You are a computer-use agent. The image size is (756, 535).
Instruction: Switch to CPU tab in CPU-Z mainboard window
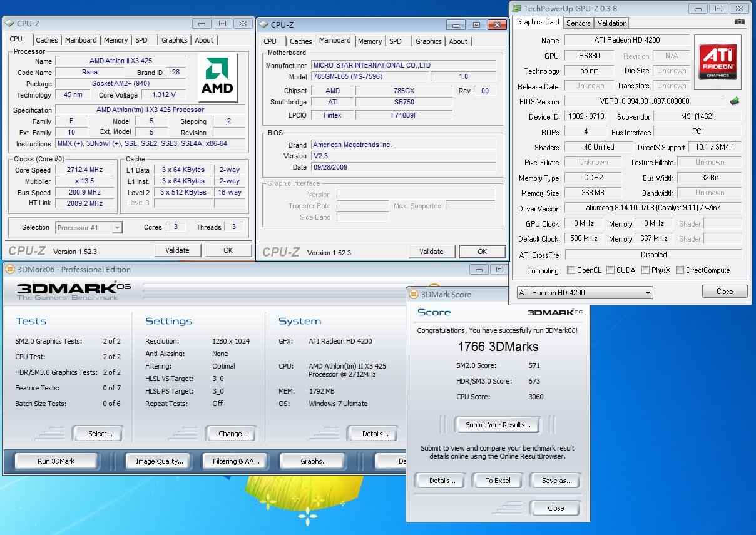tap(270, 41)
